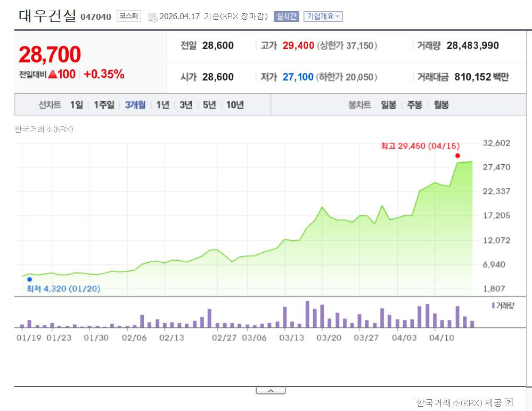This screenshot has width=532, height=411.
Task: Click the 고가 value 29,400
Action: coord(298,45)
